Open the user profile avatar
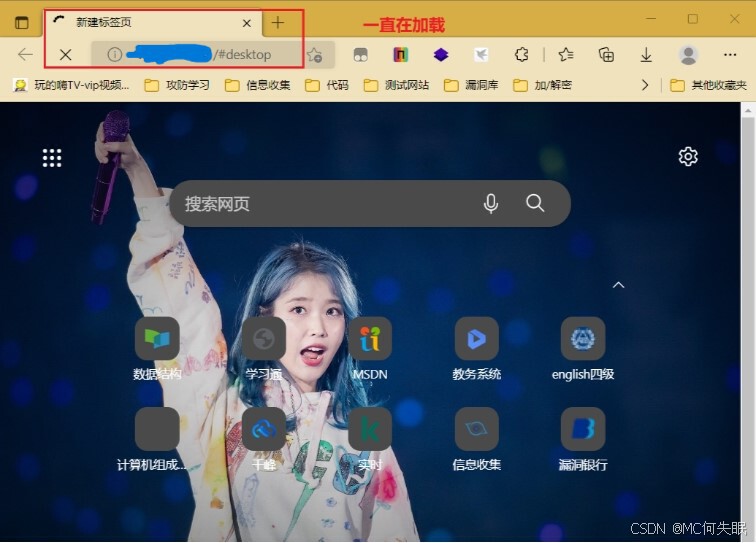756x543 pixels. (688, 55)
